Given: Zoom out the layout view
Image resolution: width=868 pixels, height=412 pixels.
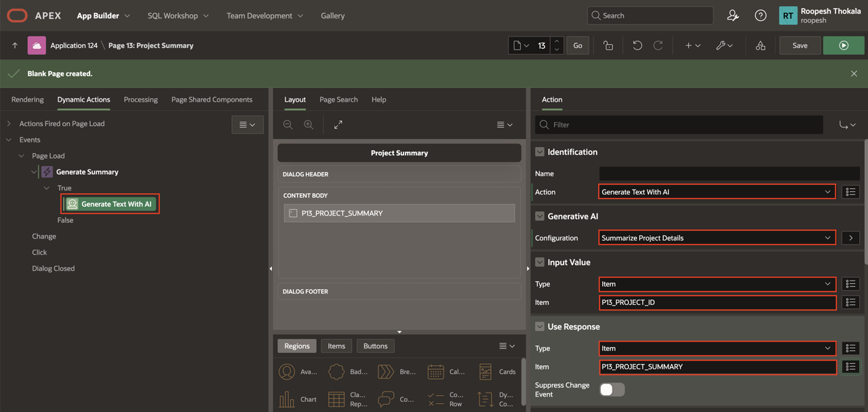Looking at the screenshot, I should (x=288, y=125).
